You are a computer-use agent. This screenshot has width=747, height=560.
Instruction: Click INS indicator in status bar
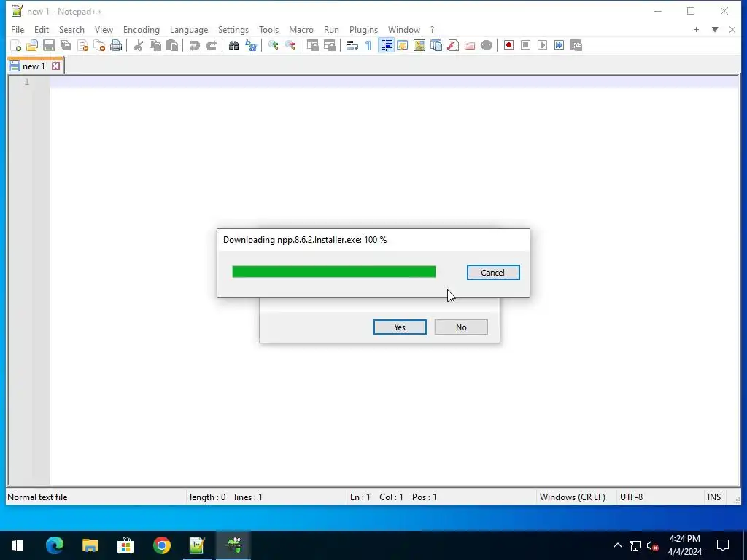pos(714,497)
